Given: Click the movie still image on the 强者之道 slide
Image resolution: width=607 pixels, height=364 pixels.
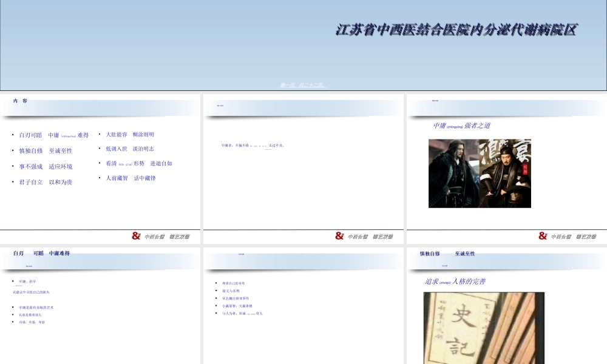Looking at the screenshot, I should point(480,173).
